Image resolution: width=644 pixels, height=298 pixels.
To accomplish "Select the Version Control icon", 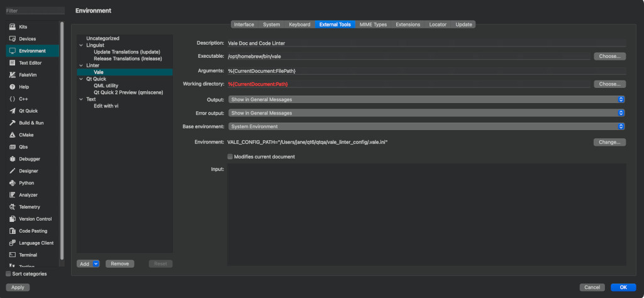I will (12, 219).
